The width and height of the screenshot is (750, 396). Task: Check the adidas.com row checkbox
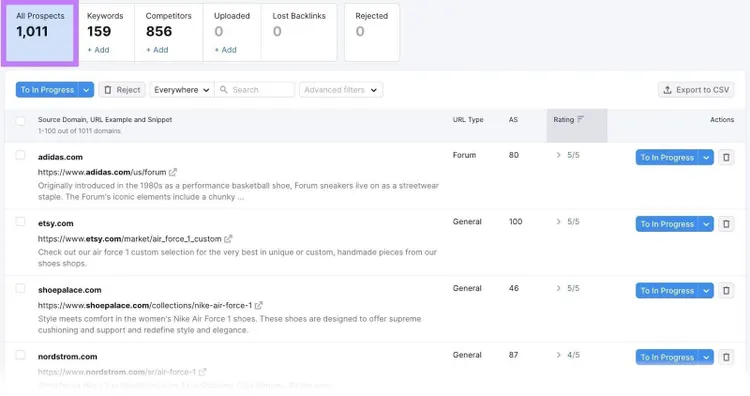[20, 155]
